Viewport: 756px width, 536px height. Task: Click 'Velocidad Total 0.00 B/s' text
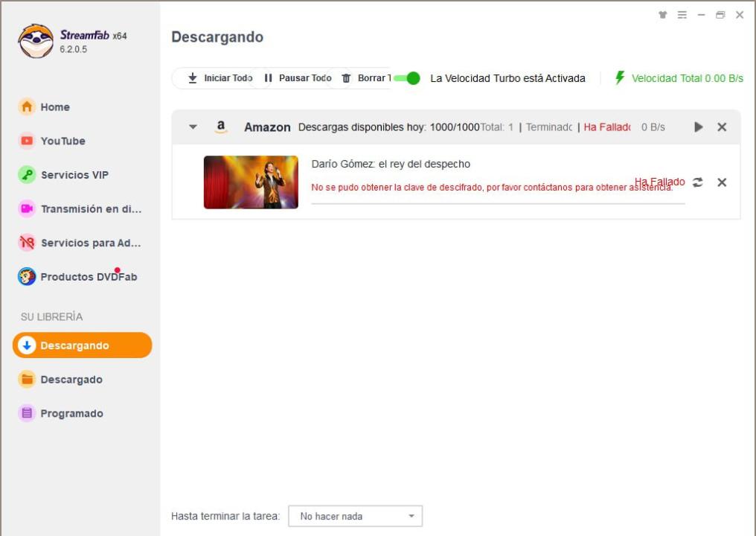(687, 78)
